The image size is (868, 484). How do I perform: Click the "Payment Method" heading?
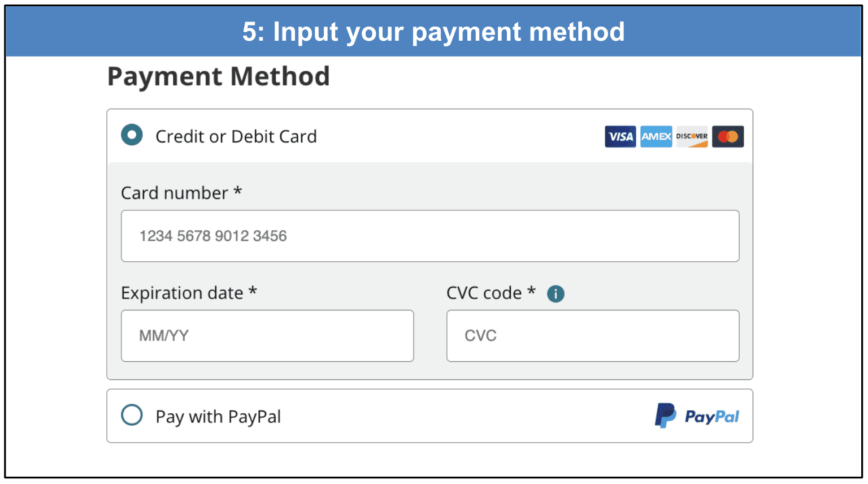218,76
